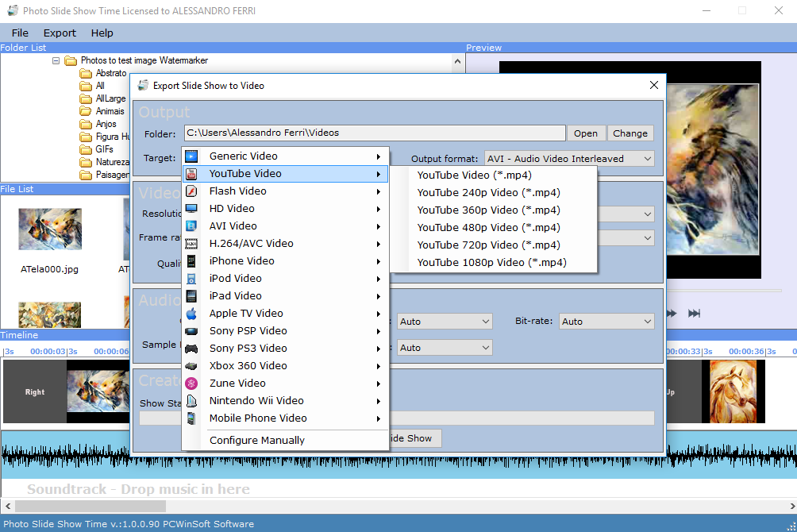Click the output Folder path field
The height and width of the screenshot is (532, 797).
click(375, 133)
